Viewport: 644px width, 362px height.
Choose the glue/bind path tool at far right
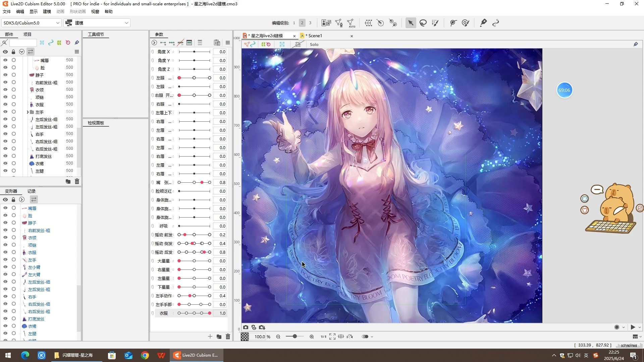pyautogui.click(x=495, y=23)
